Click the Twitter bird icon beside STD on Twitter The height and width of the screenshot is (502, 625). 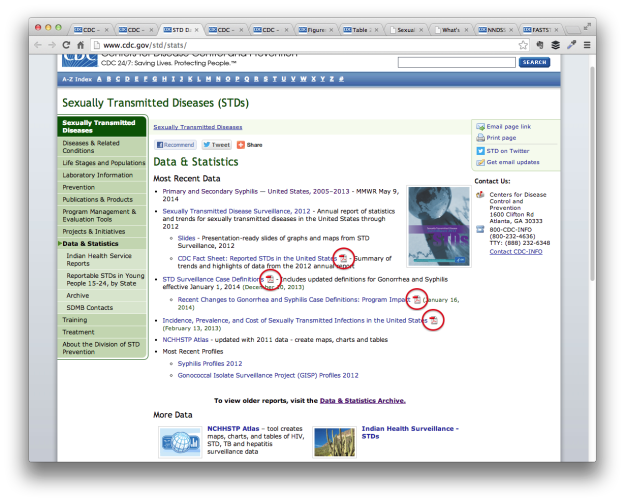point(480,151)
